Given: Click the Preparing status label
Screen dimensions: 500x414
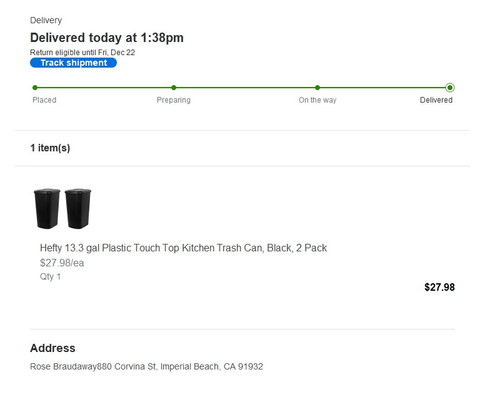Looking at the screenshot, I should 174,100.
